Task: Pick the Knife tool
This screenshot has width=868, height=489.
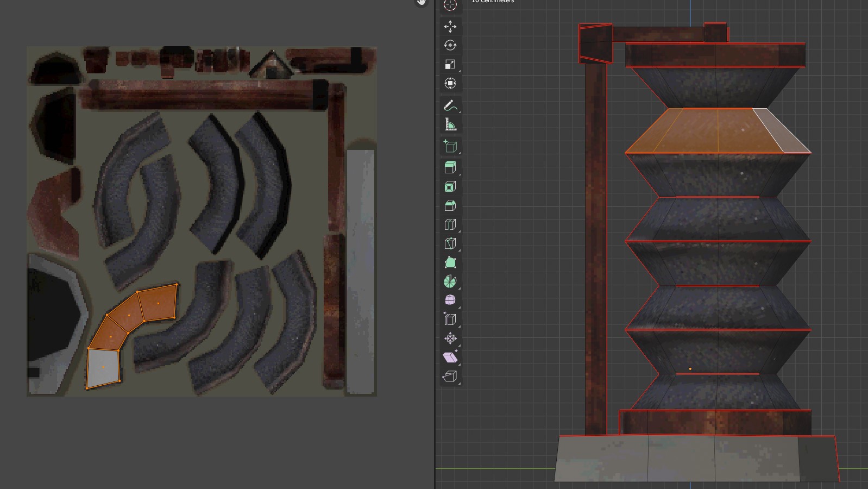Action: [450, 243]
